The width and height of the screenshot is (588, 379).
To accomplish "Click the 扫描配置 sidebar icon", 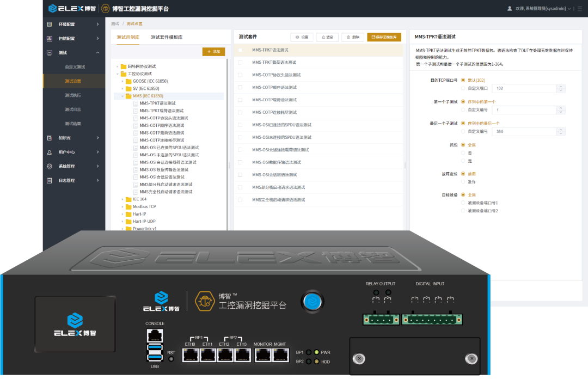I will tap(50, 39).
